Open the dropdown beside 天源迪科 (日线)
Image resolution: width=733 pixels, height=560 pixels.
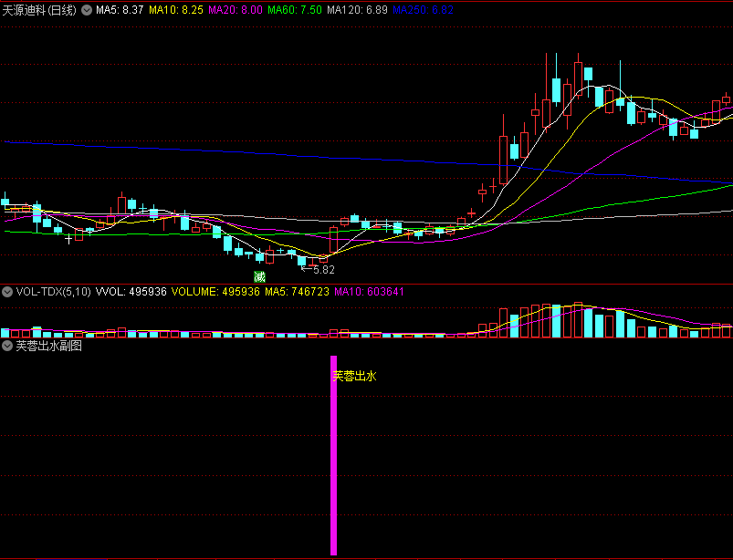pyautogui.click(x=87, y=10)
